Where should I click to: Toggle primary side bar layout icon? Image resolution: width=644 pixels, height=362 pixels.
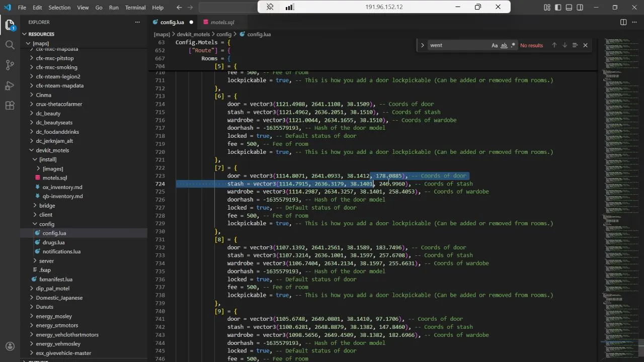click(x=558, y=8)
